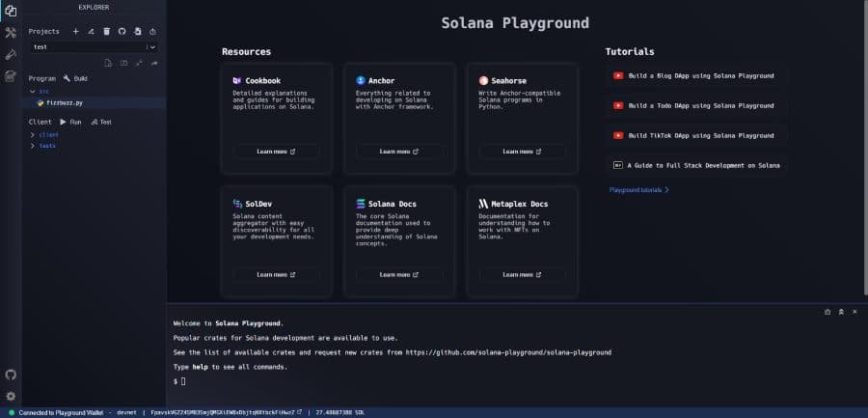Click the green wallet connection status dot

pos(11,413)
